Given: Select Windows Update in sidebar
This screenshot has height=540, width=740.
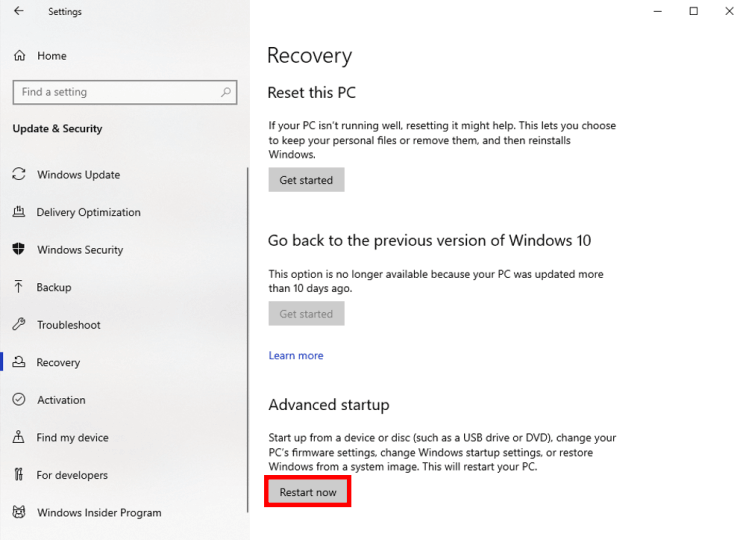Looking at the screenshot, I should click(x=78, y=175).
